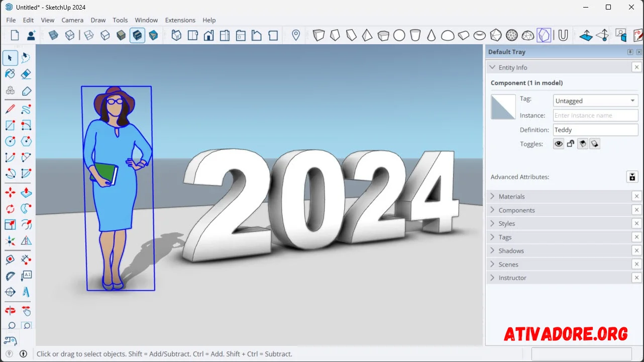Screen dimensions: 644x362
Task: Choose the Eraser tool
Action: (26, 74)
